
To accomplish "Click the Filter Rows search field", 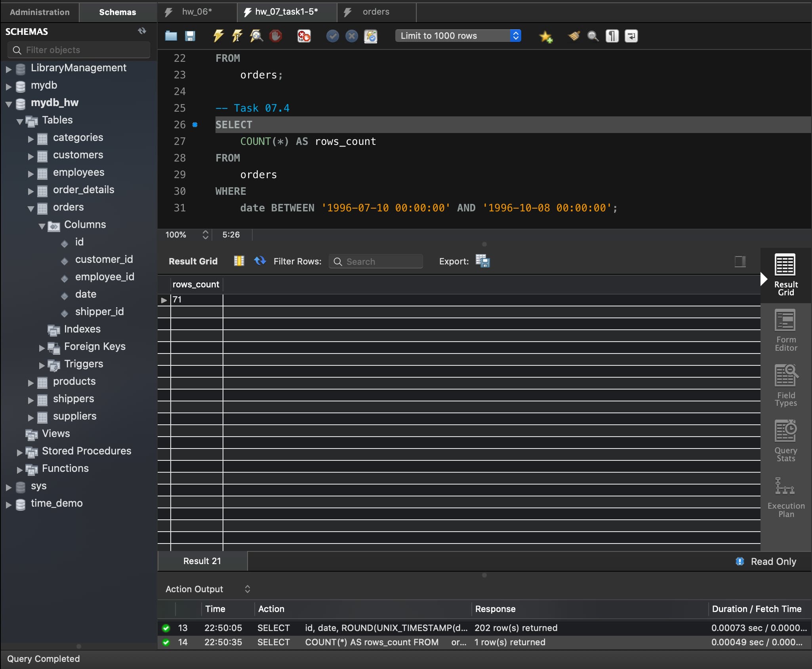I will point(376,262).
